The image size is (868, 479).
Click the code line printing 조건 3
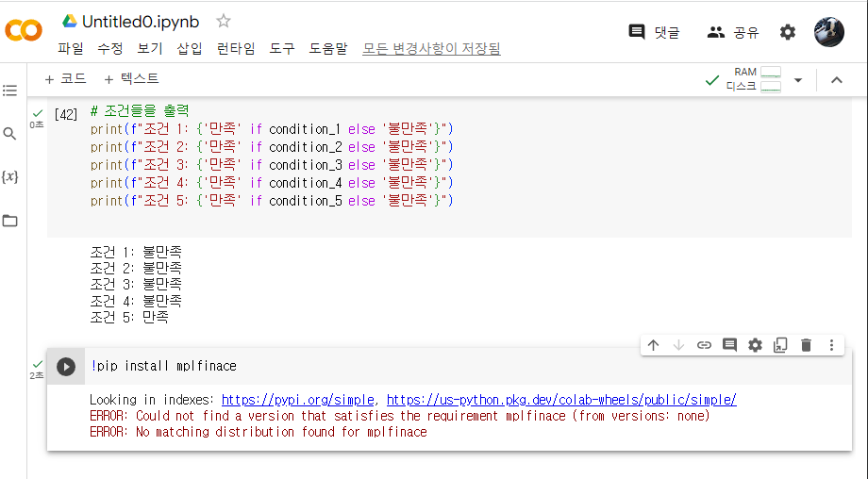(x=272, y=165)
